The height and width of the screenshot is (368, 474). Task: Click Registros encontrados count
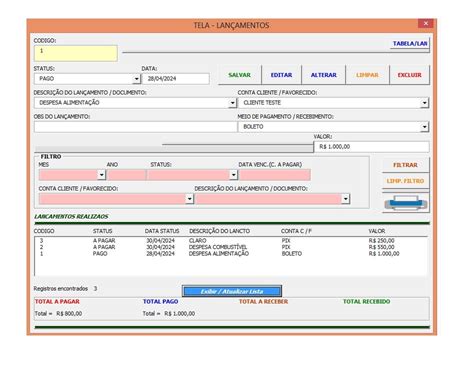(95, 289)
